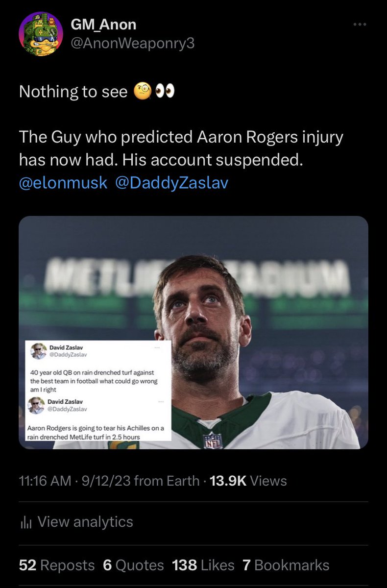This screenshot has width=387, height=588.
Task: Click the 'from Earth' location label
Action: (167, 481)
